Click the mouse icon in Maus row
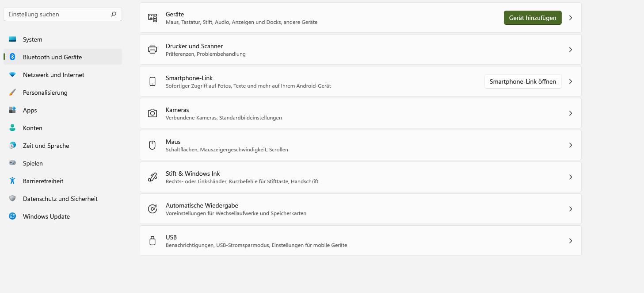This screenshot has height=293, width=644. (152, 145)
